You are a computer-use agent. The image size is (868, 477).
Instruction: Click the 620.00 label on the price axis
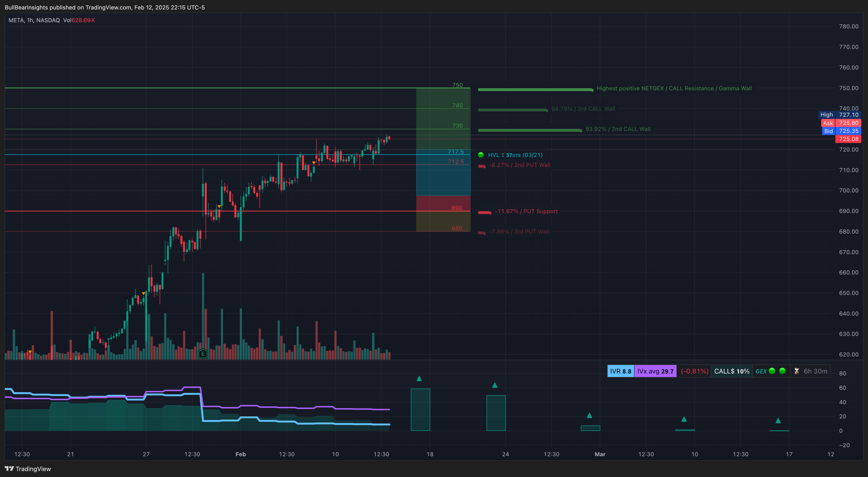(x=848, y=354)
